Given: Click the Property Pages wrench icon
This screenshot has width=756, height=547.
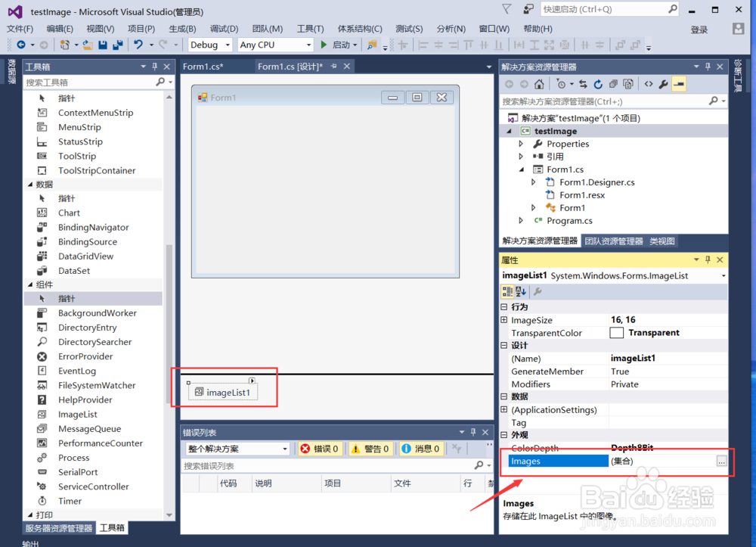Looking at the screenshot, I should coord(538,291).
